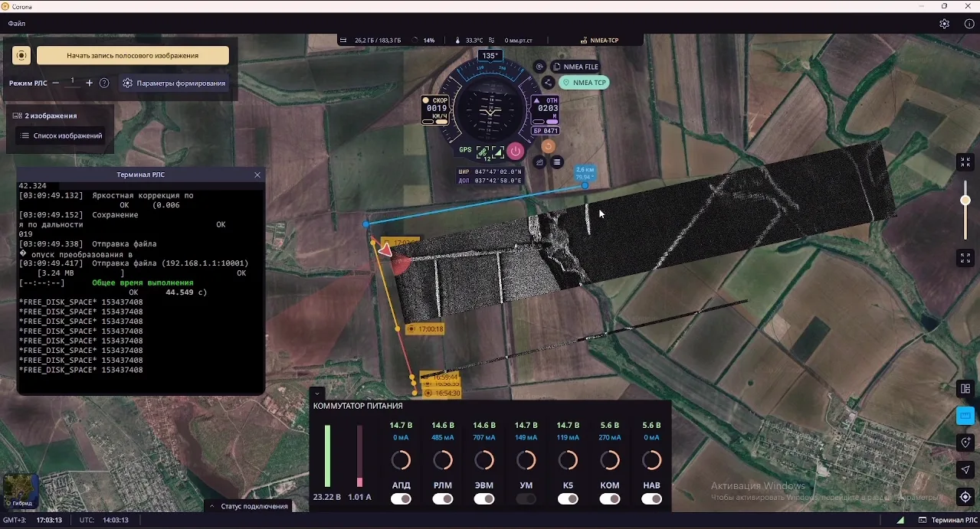The height and width of the screenshot is (529, 980).
Task: Click the share icon left of NMEA TCP
Action: click(x=549, y=83)
